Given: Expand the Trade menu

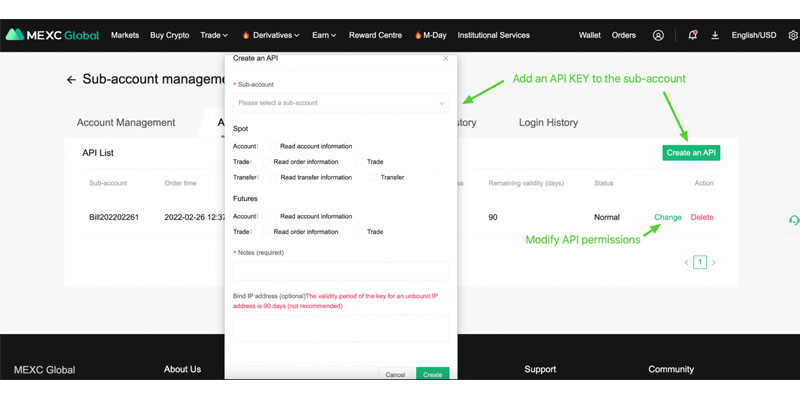Looking at the screenshot, I should pos(214,35).
